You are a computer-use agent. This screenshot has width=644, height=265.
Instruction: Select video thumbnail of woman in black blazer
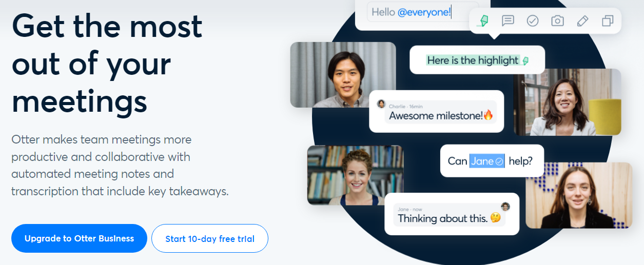[x=579, y=195]
